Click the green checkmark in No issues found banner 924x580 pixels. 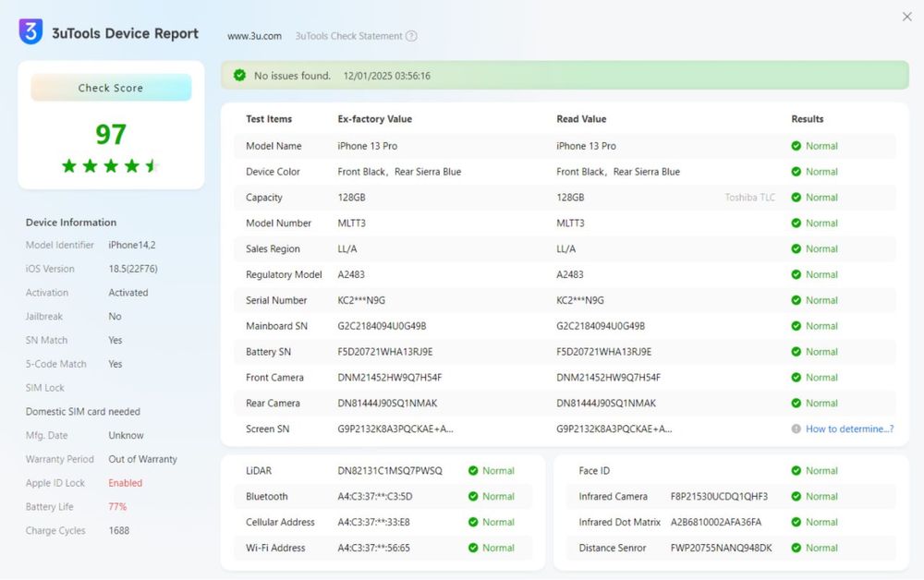tap(239, 76)
